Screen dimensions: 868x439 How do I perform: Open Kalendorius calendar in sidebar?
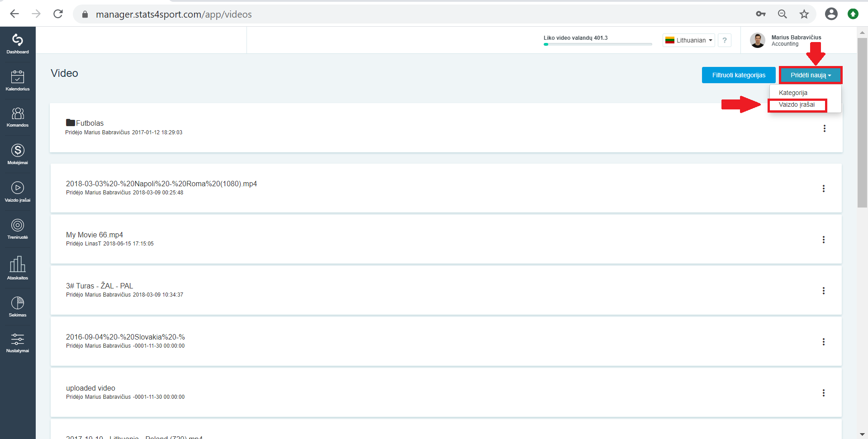coord(18,80)
